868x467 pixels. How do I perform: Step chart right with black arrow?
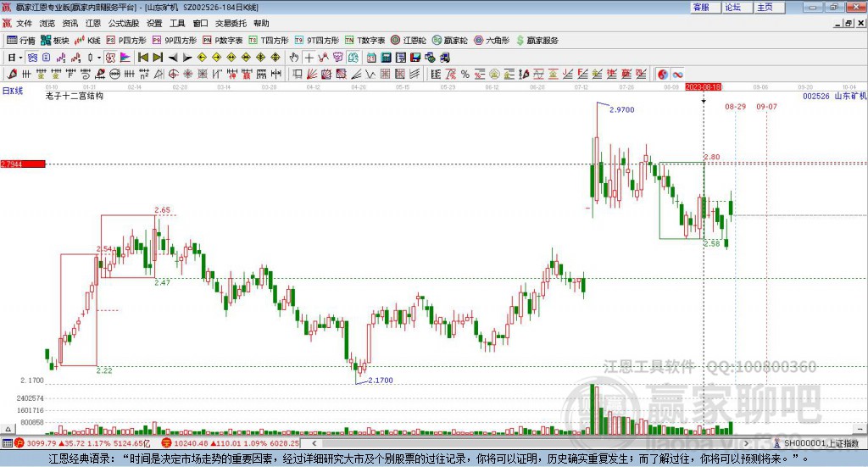[x=187, y=58]
